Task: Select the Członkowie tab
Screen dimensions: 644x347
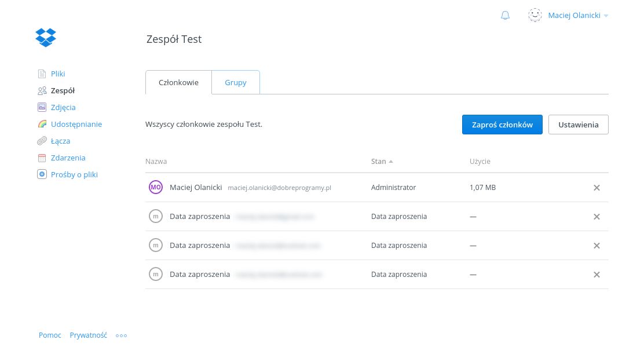Action: pyautogui.click(x=178, y=82)
